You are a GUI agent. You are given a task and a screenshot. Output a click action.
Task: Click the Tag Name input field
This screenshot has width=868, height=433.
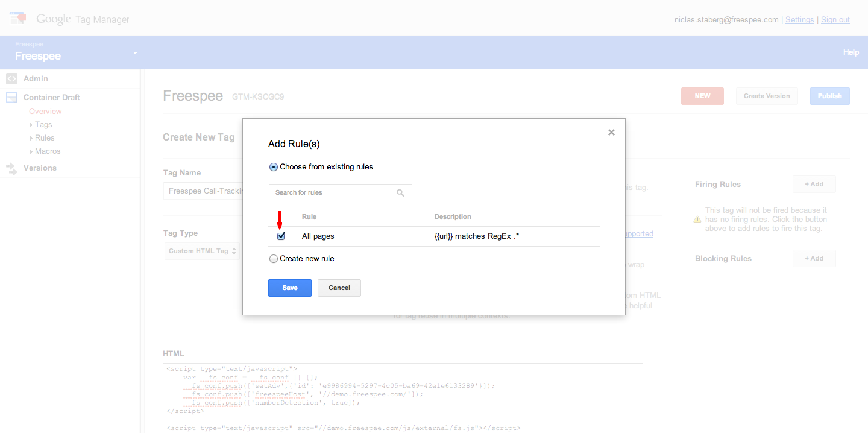[203, 191]
